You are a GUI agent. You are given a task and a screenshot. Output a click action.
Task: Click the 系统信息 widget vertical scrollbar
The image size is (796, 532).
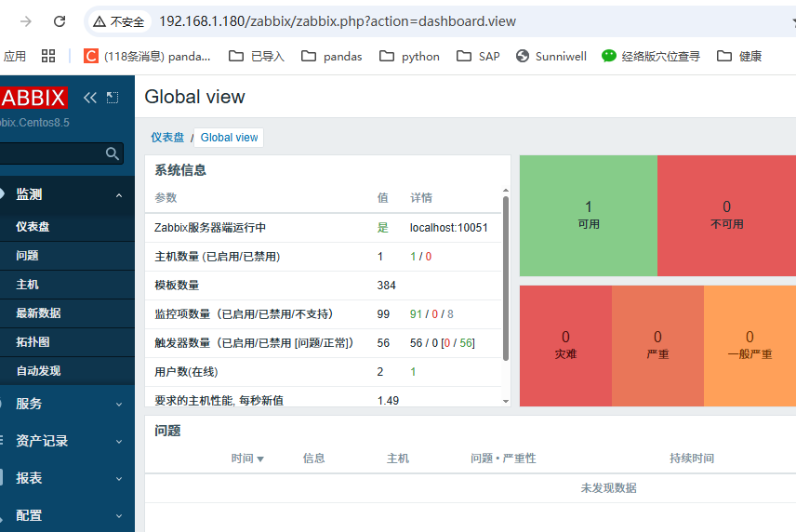coord(506,279)
